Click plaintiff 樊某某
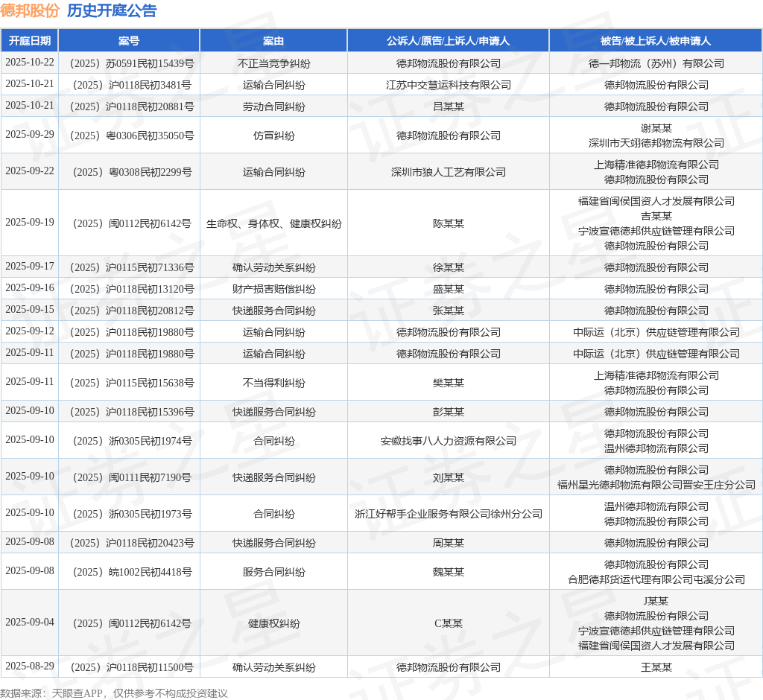Viewport: 763px width, 700px height. 448,383
